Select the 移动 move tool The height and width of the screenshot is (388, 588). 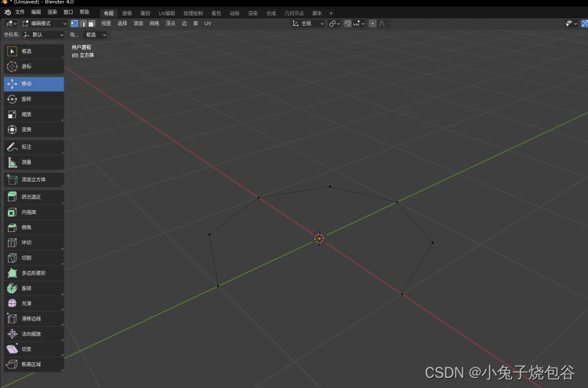(34, 84)
